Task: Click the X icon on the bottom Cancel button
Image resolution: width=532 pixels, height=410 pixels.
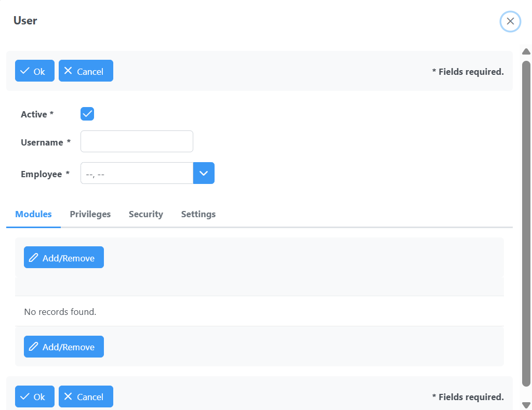Action: coord(67,396)
